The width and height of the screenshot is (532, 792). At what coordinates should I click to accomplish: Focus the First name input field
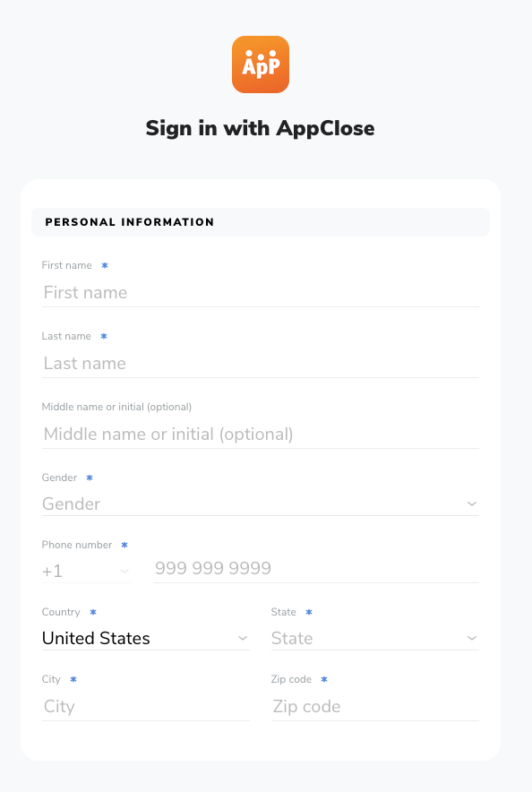pyautogui.click(x=261, y=292)
